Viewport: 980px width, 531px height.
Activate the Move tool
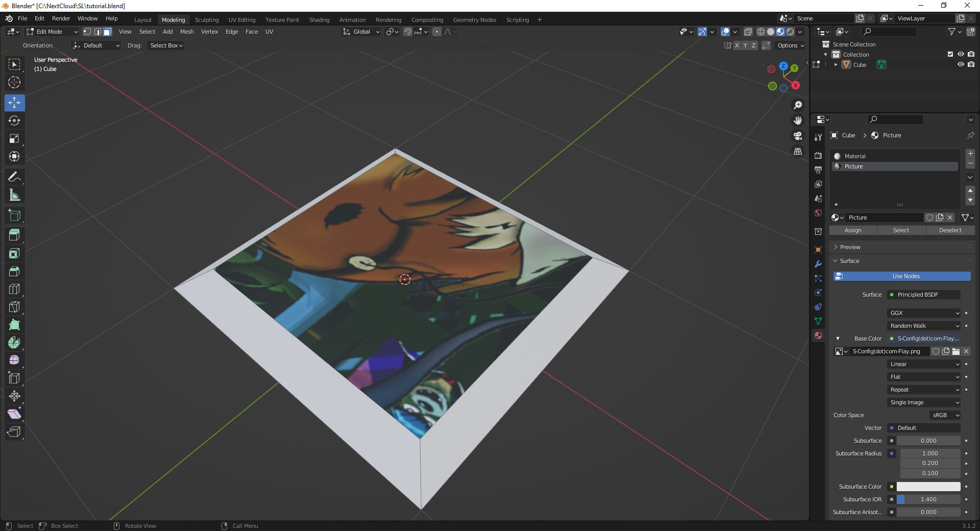coord(14,103)
